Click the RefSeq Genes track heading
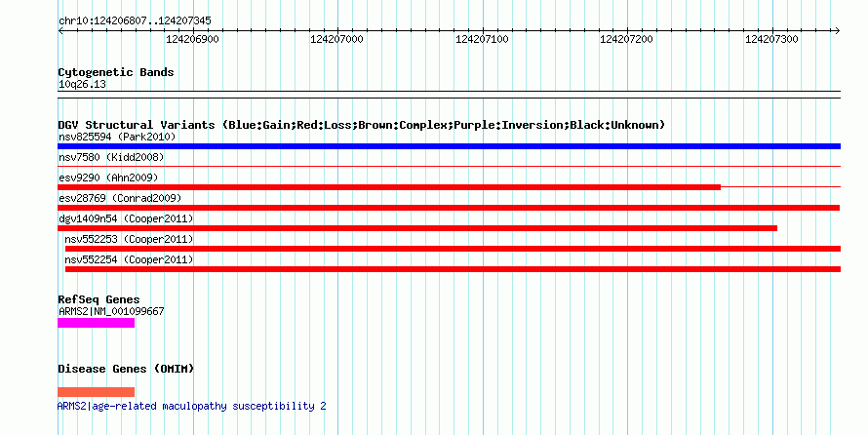868x435 pixels. 99,299
